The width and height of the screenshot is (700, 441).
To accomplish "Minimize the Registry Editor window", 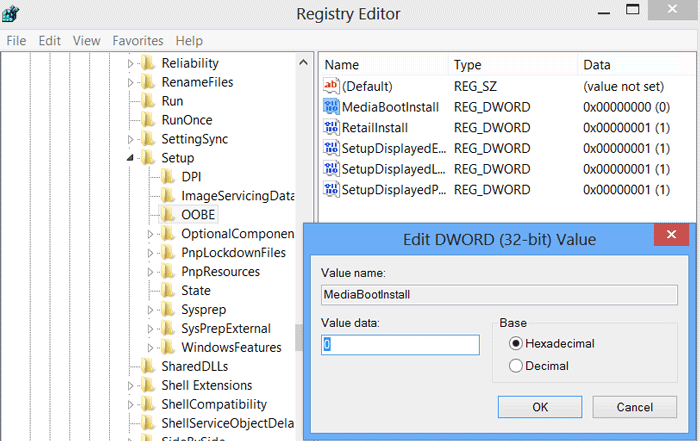I will [x=604, y=12].
